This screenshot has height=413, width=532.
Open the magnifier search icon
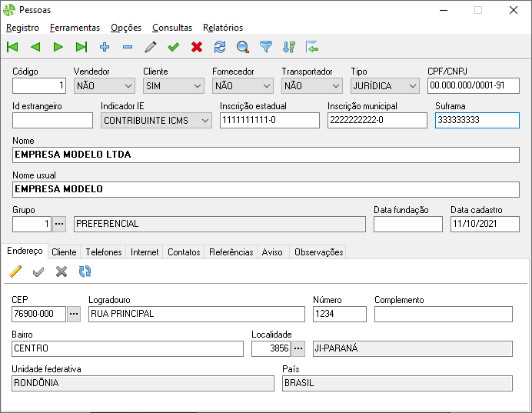pyautogui.click(x=243, y=48)
